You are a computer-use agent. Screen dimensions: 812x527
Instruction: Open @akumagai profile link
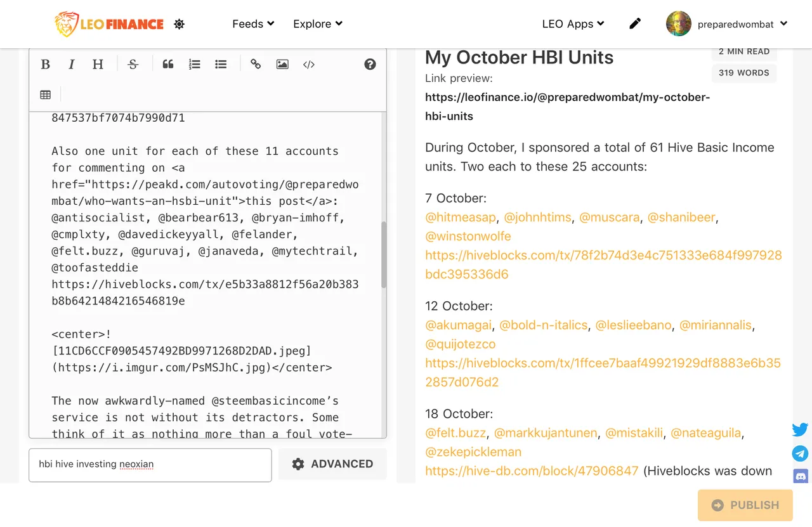459,325
